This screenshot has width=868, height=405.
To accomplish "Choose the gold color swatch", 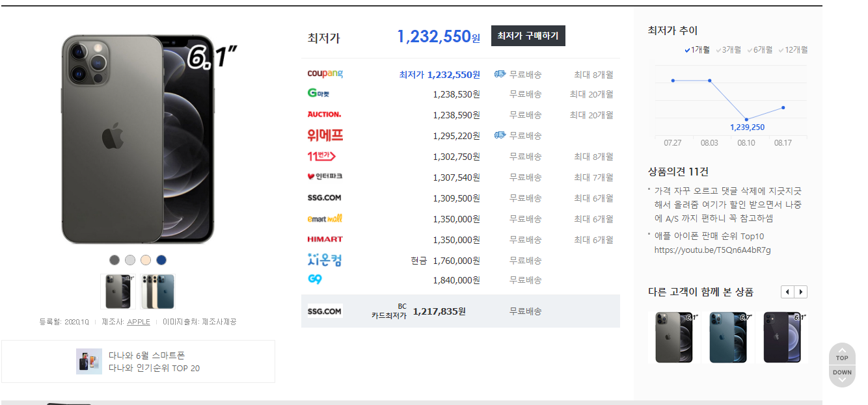I will tap(146, 260).
